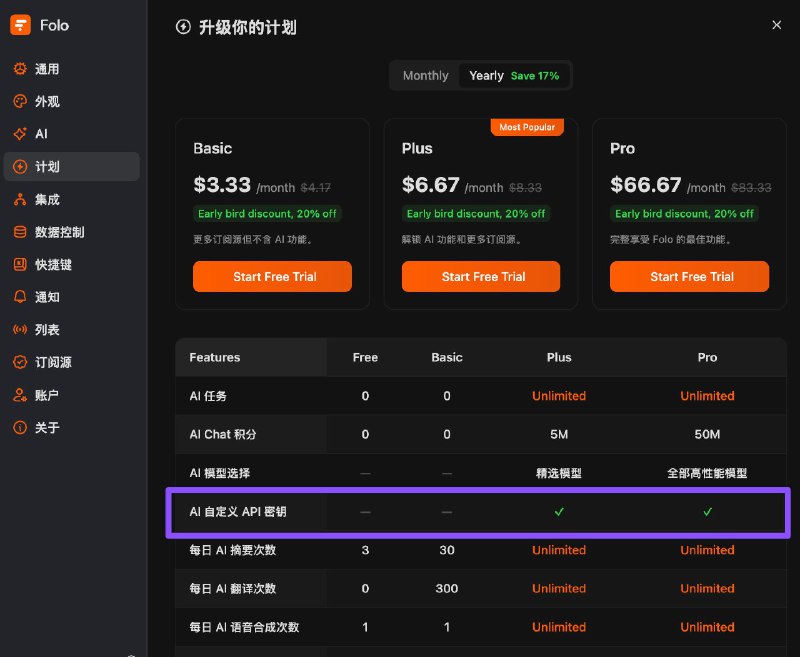Click the green checkmark for Pro API 密钥
The height and width of the screenshot is (657, 800).
[x=707, y=512]
